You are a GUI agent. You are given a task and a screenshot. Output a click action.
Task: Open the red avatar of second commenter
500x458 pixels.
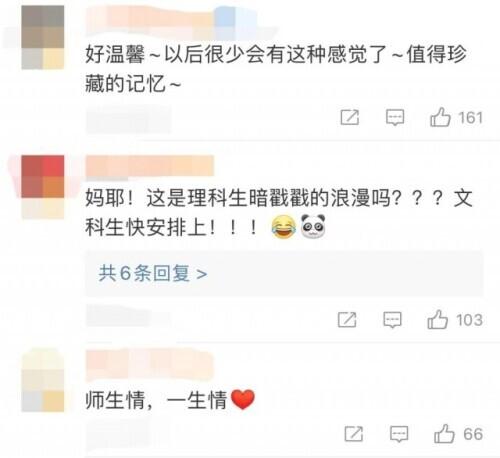point(43,186)
